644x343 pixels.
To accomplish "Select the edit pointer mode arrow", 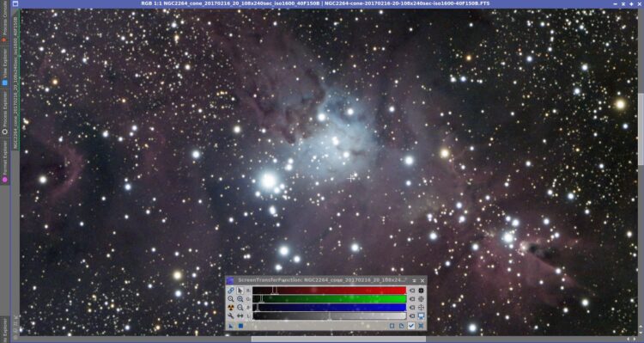I will pyautogui.click(x=240, y=291).
